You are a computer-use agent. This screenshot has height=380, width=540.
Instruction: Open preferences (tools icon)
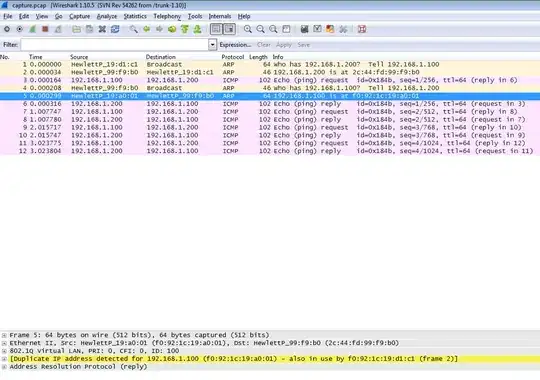coord(343,29)
